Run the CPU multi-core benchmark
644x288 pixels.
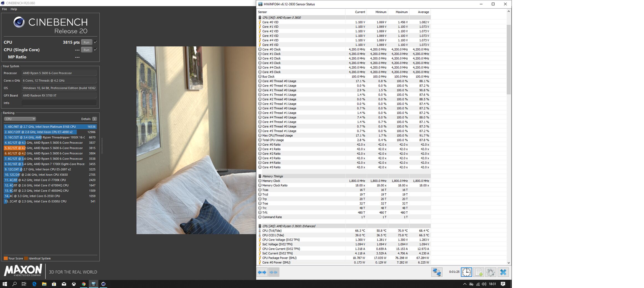87,42
